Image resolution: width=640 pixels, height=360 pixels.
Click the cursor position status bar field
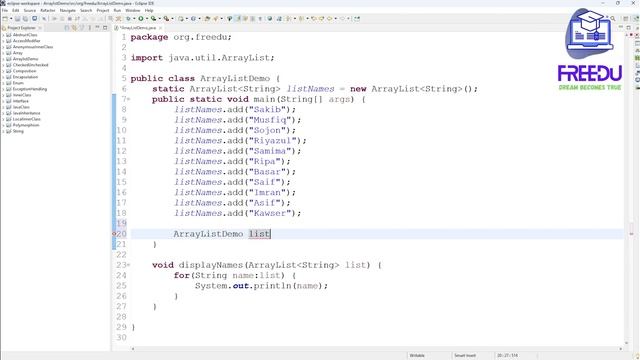[507, 356]
